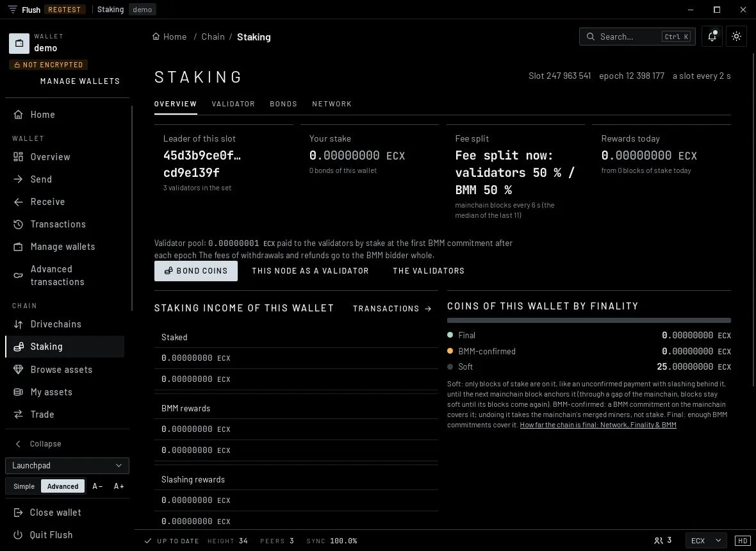Select Staking in the sidebar
The height and width of the screenshot is (551, 756).
pyautogui.click(x=65, y=347)
